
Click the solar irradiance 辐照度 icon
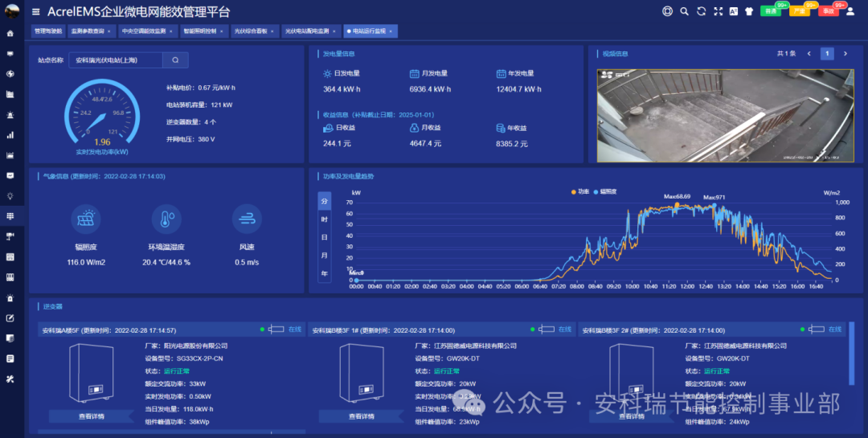[86, 219]
